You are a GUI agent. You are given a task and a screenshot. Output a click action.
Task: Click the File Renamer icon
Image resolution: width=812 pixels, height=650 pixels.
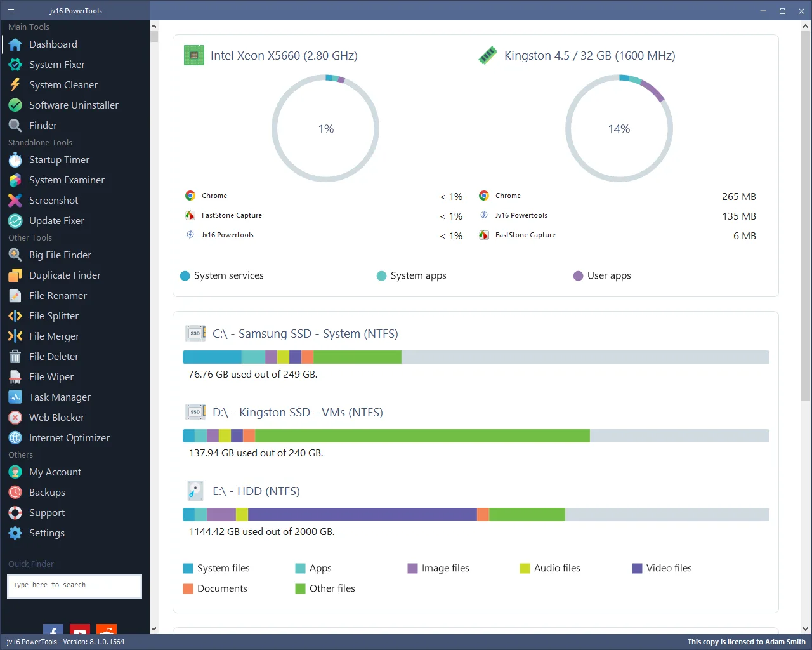15,296
